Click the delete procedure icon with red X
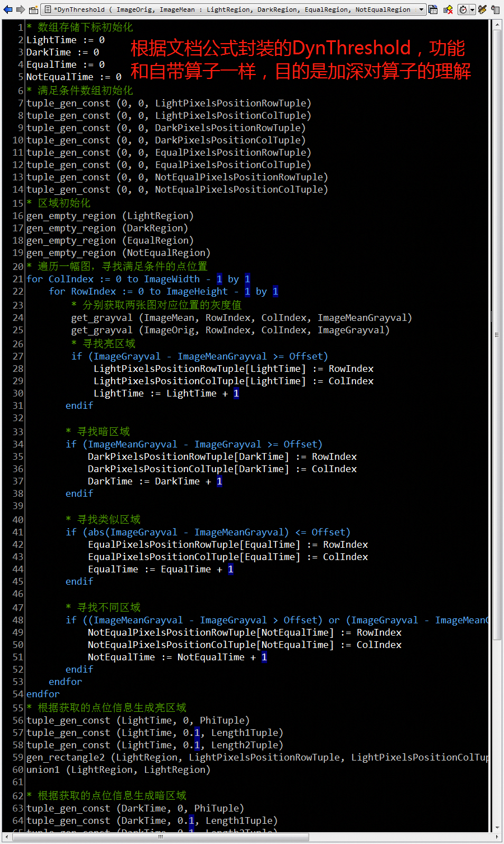The image size is (504, 844). [x=447, y=9]
